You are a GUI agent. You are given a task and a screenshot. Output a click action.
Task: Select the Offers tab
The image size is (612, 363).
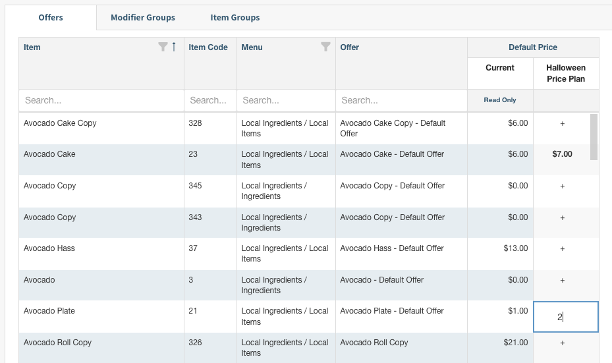tap(51, 18)
